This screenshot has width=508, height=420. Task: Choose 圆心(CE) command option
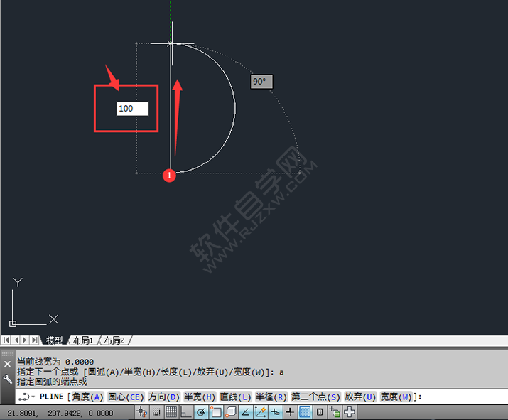pos(126,397)
